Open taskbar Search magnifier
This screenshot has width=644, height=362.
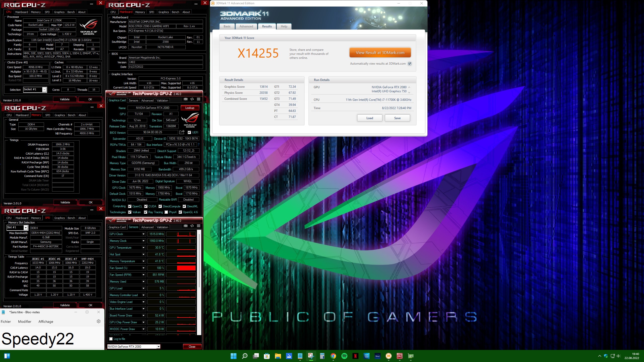[245, 356]
